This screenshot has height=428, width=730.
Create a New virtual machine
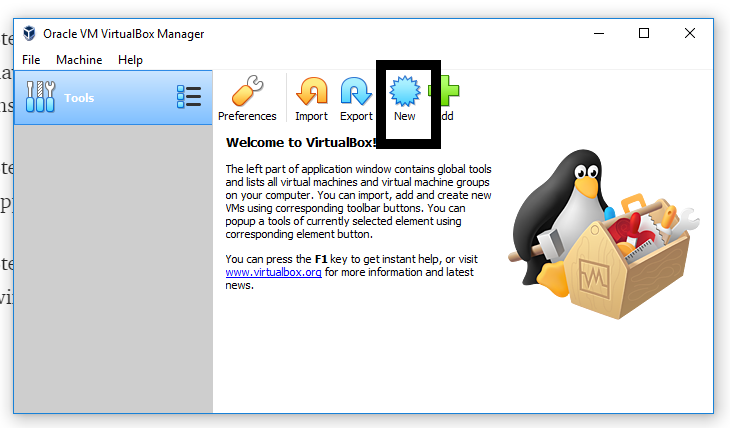[405, 98]
